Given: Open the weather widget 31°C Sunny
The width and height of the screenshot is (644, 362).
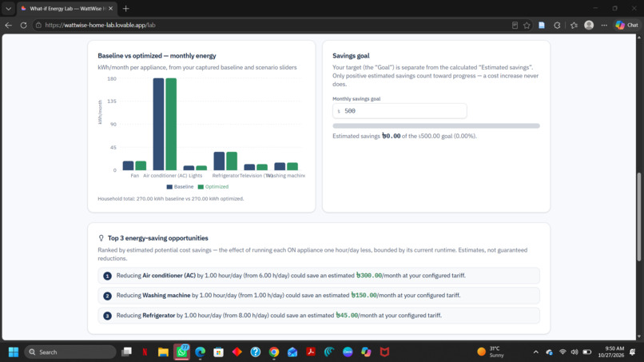Looking at the screenshot, I should pos(491,352).
